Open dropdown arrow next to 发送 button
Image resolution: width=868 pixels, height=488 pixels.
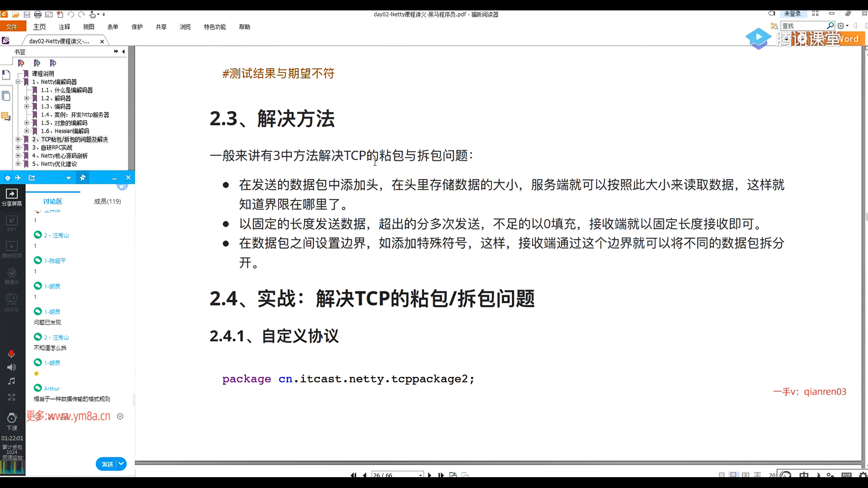[x=121, y=464]
